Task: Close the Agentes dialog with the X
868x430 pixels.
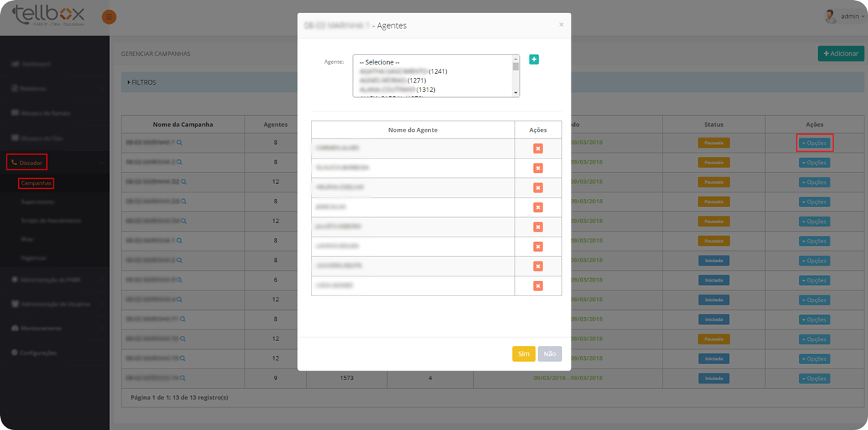Action: coord(561,25)
